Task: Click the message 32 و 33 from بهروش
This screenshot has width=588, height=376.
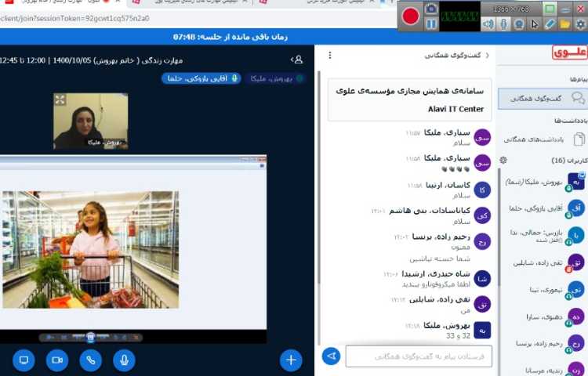Action: coord(458,335)
